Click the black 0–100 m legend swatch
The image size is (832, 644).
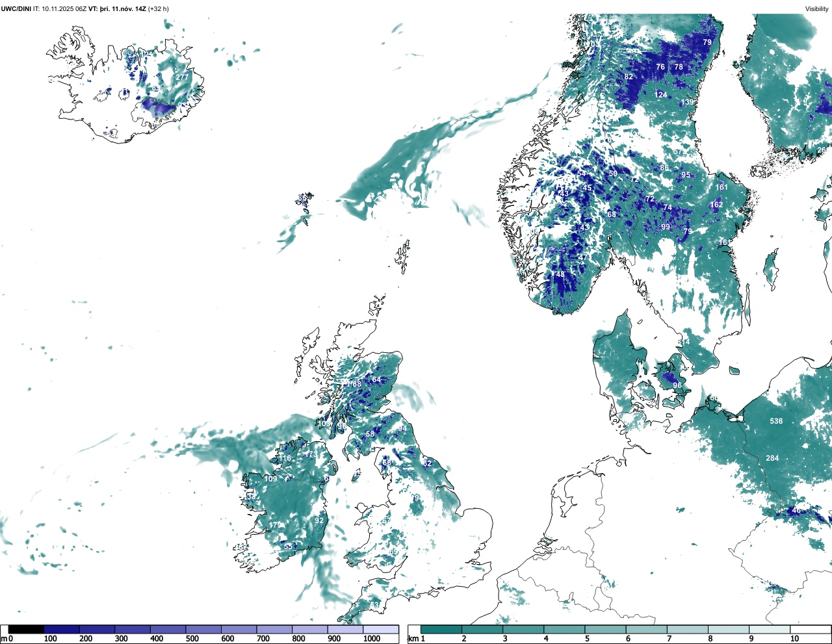pos(27,629)
